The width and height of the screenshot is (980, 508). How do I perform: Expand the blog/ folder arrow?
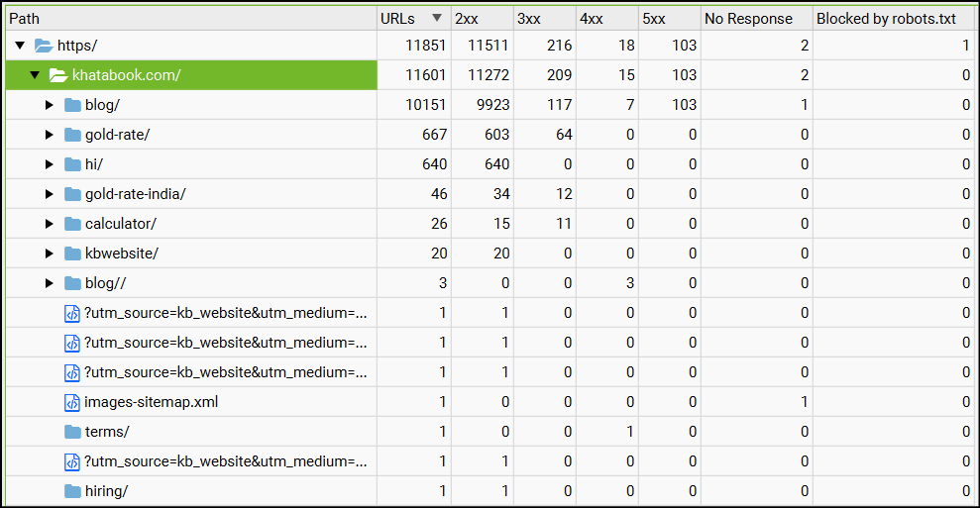coord(50,105)
